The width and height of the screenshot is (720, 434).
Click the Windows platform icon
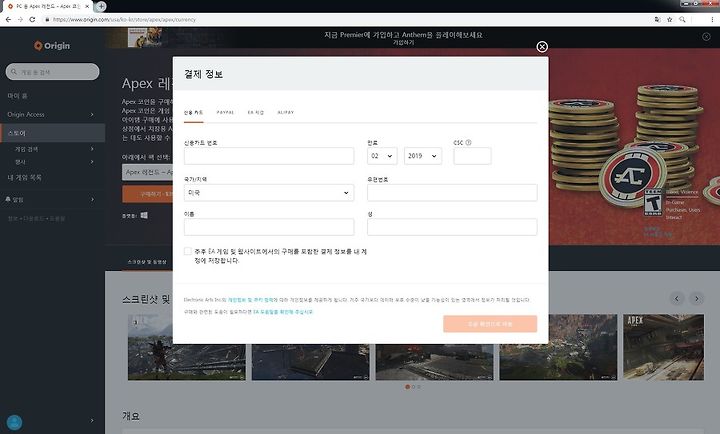(x=144, y=215)
